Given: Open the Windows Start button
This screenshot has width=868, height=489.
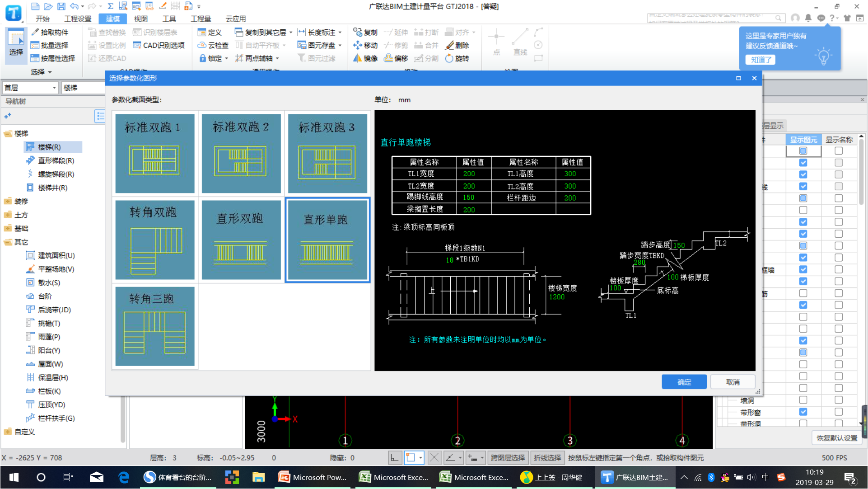Looking at the screenshot, I should [14, 477].
